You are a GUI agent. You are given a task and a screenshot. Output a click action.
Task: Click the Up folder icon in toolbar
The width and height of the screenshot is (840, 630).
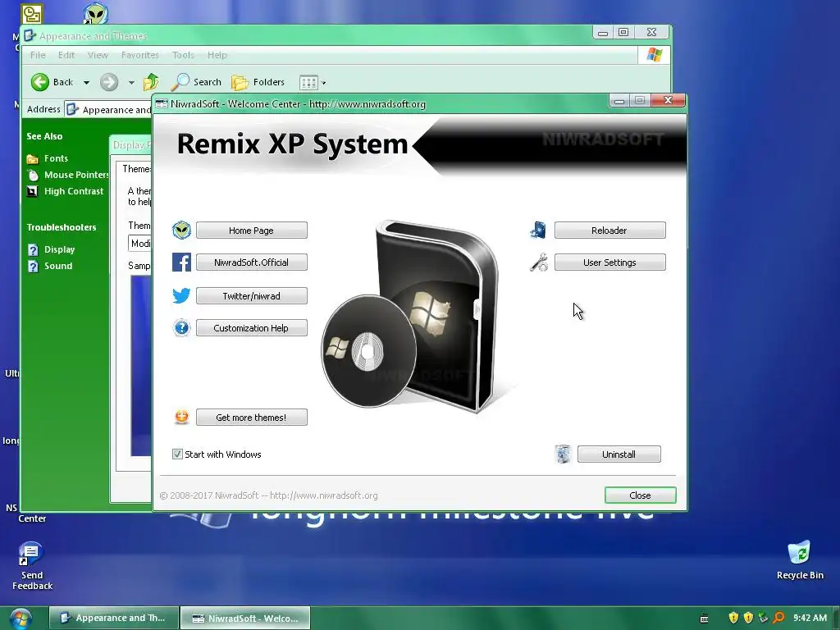pos(151,82)
